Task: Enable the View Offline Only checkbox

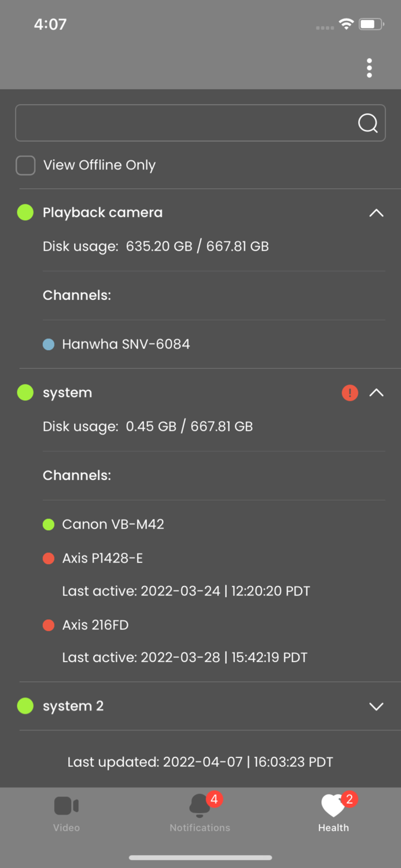Action: pyautogui.click(x=25, y=165)
